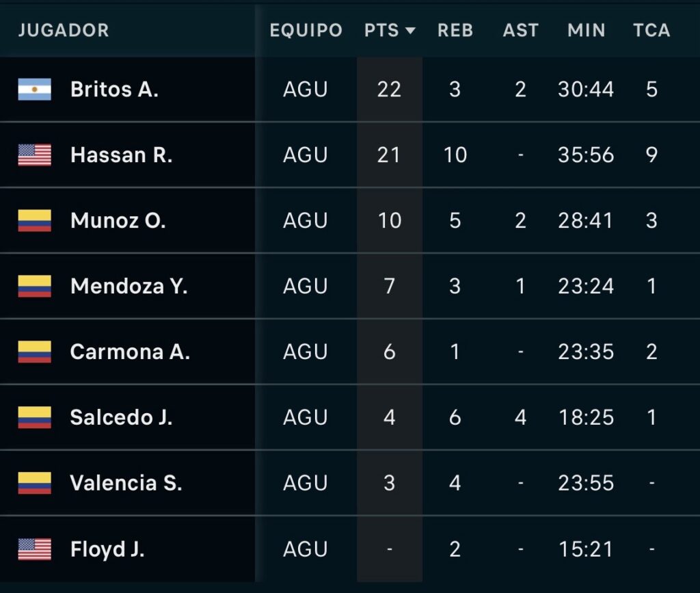Viewport: 700px width, 593px height.
Task: Click the USA flag beside Floyd J.
Action: (34, 549)
